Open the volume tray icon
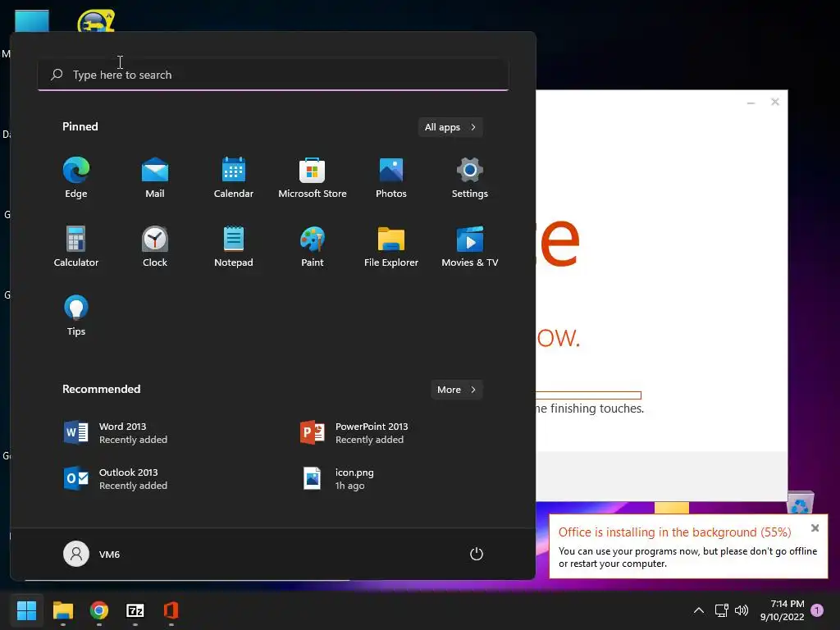The image size is (840, 630). (742, 610)
